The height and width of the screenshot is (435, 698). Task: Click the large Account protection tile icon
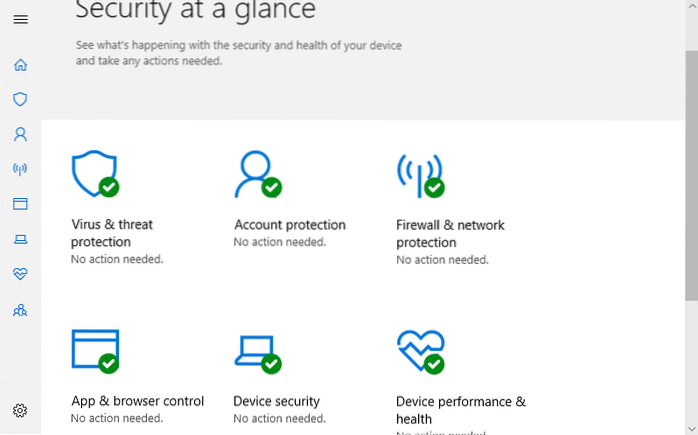click(257, 174)
